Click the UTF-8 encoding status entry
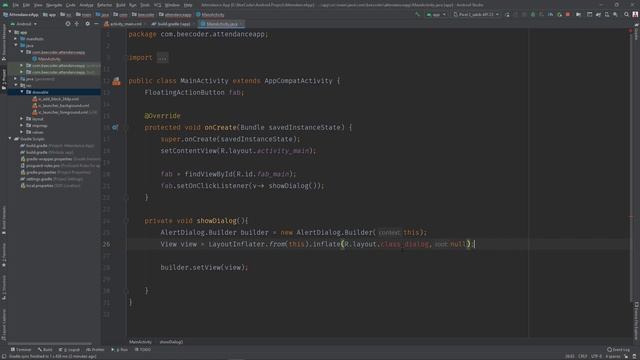 (596, 356)
